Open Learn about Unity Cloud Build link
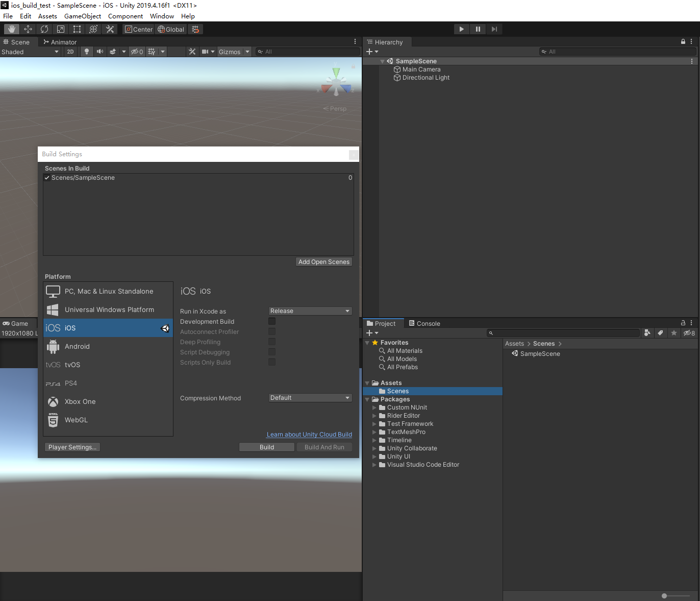Image resolution: width=700 pixels, height=601 pixels. (x=309, y=435)
